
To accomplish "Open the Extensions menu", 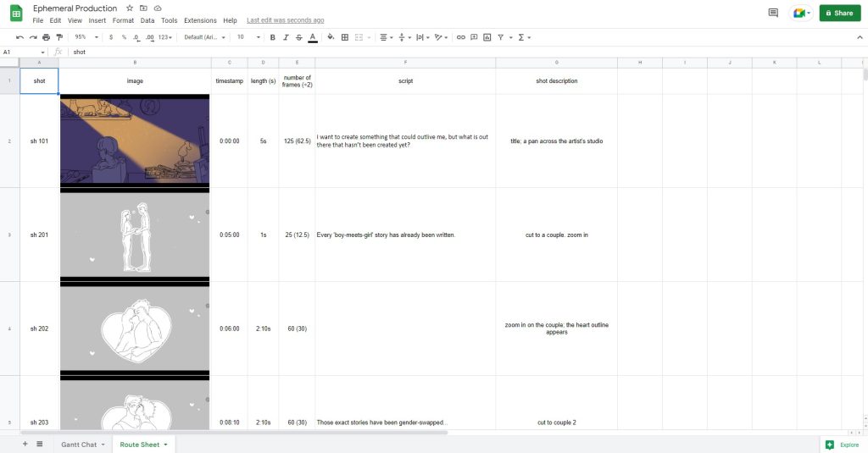I will pos(200,20).
